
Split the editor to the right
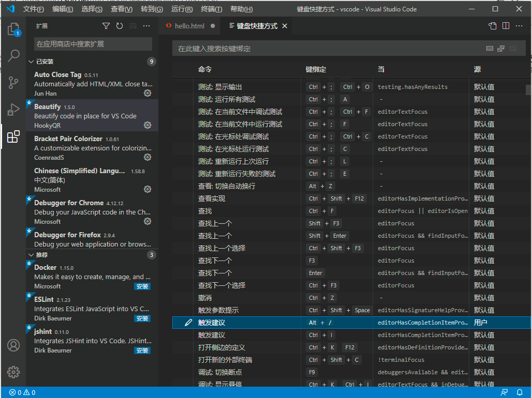pos(506,26)
